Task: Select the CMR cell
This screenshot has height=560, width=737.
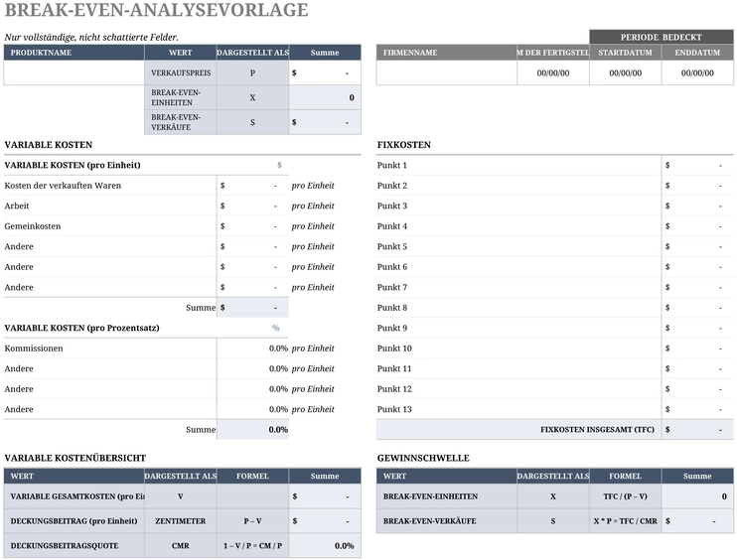Action: click(181, 545)
